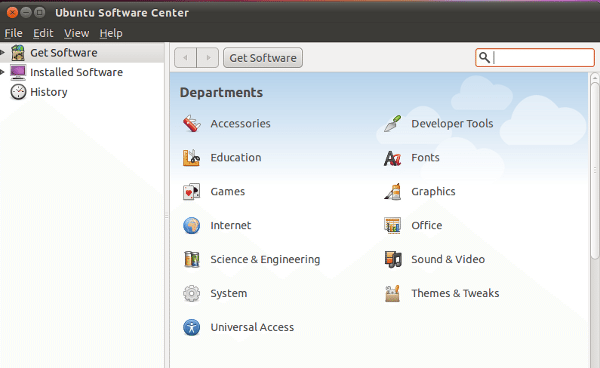Open the Accessories department icon
600x368 pixels.
pos(191,124)
